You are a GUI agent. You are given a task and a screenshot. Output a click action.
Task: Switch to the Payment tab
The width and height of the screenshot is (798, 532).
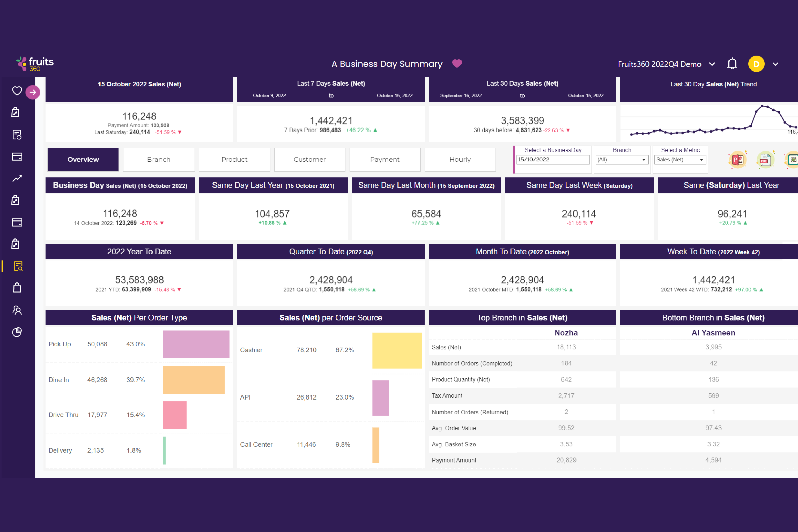[x=384, y=159]
